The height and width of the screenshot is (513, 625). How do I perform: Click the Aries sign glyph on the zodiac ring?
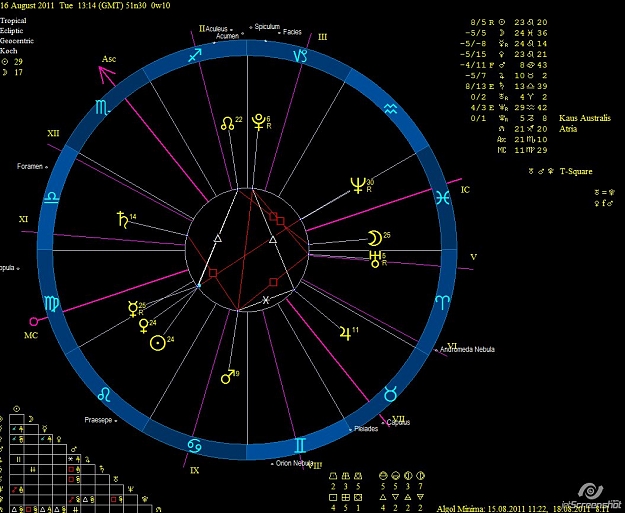(443, 301)
